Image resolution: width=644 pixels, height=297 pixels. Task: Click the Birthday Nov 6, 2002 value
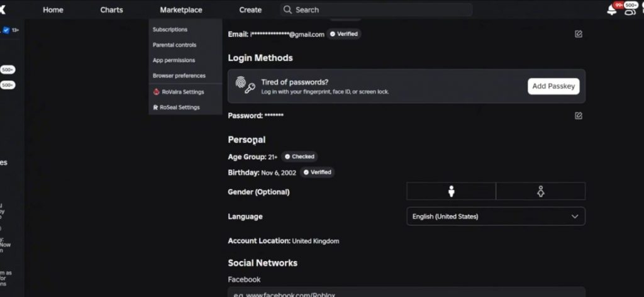pyautogui.click(x=279, y=172)
